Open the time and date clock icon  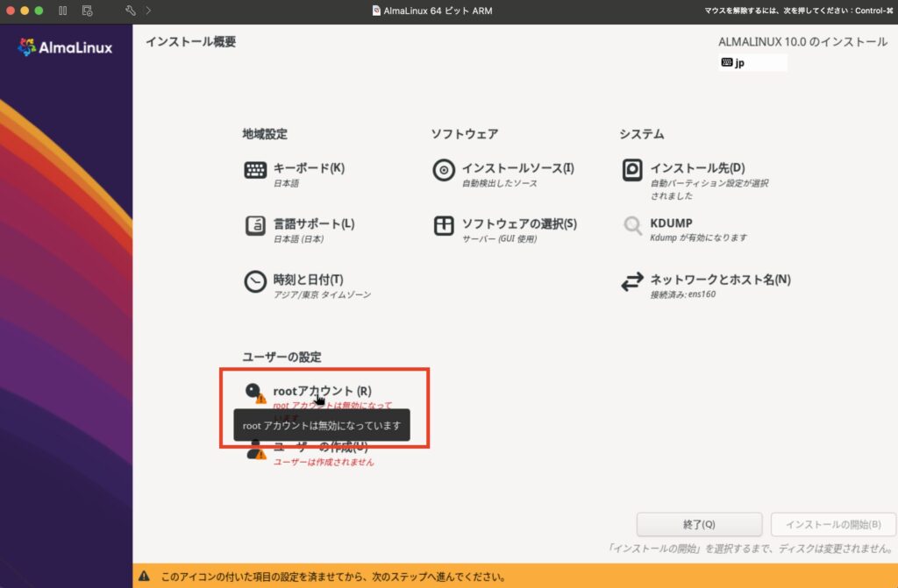(x=255, y=281)
